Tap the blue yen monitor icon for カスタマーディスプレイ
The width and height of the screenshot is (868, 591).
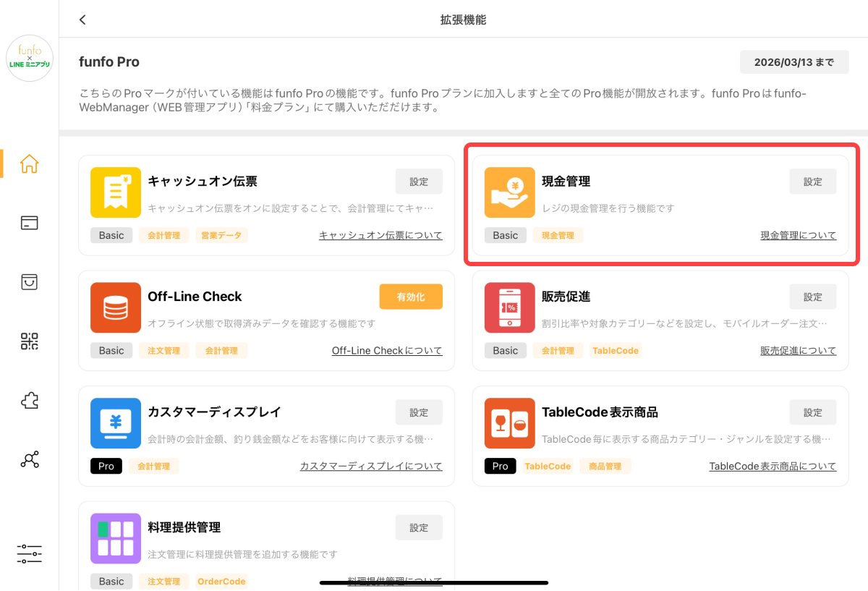coord(116,423)
